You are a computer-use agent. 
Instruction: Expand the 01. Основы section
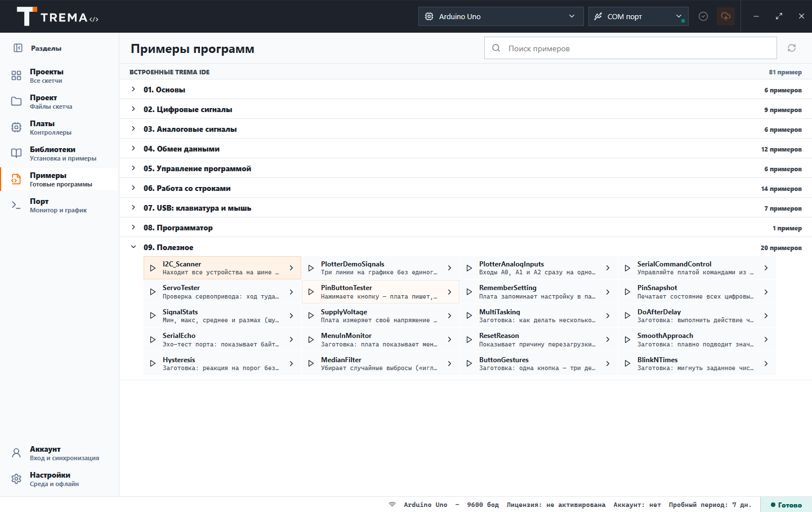pos(465,90)
